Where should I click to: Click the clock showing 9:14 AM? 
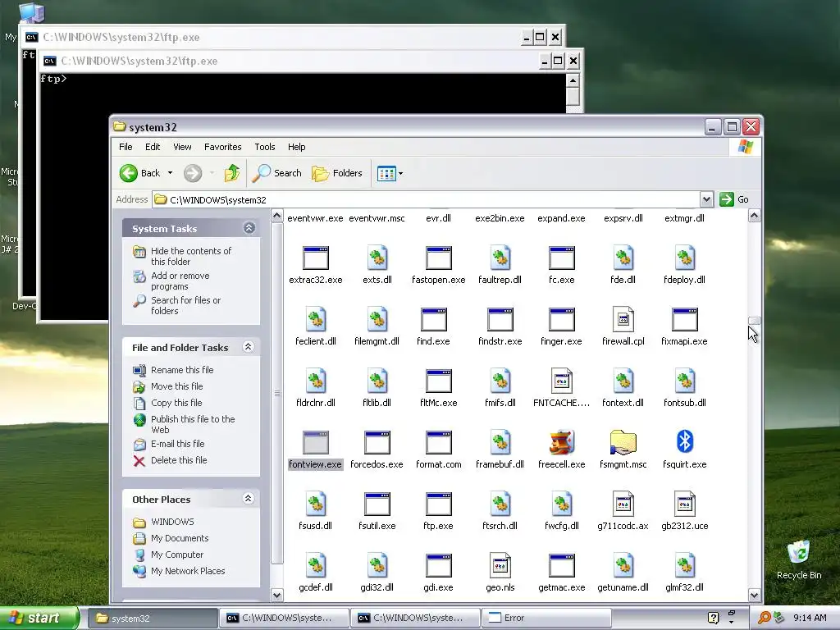coord(810,618)
